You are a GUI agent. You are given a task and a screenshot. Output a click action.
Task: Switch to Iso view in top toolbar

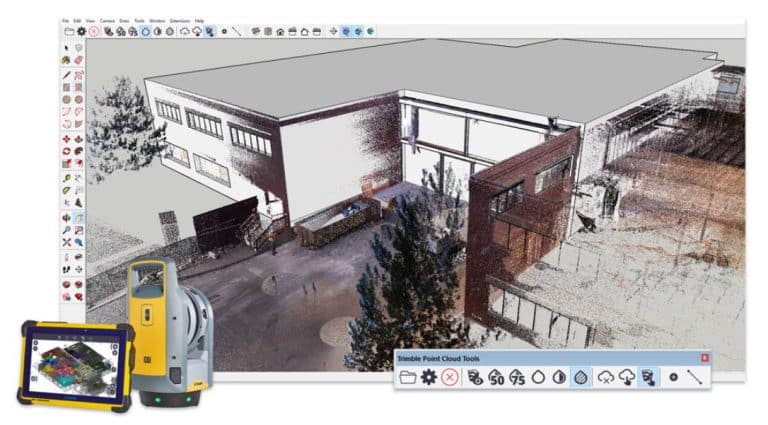click(x=256, y=31)
